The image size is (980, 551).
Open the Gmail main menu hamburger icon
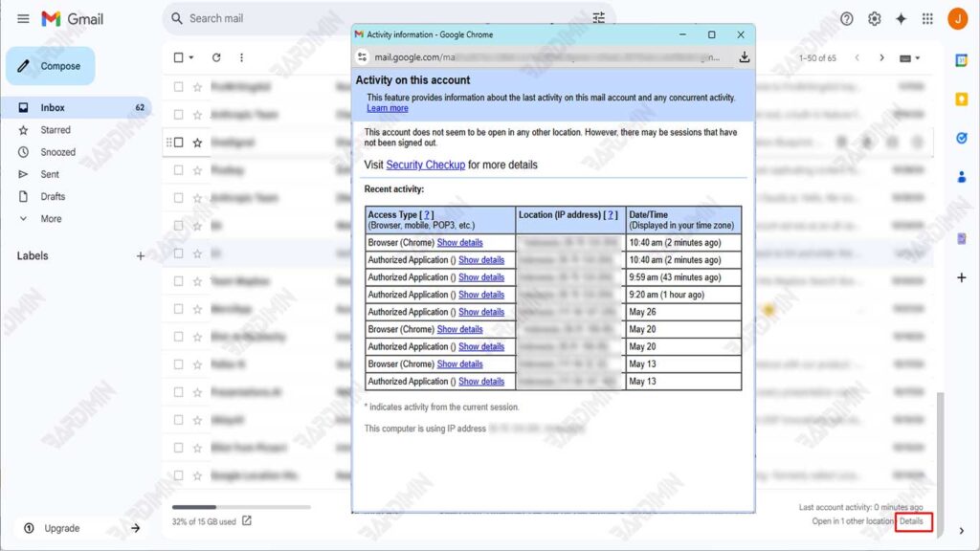click(23, 19)
